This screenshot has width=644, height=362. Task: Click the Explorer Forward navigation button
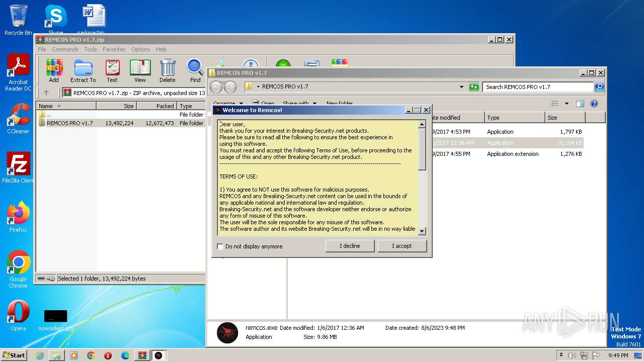(x=230, y=87)
